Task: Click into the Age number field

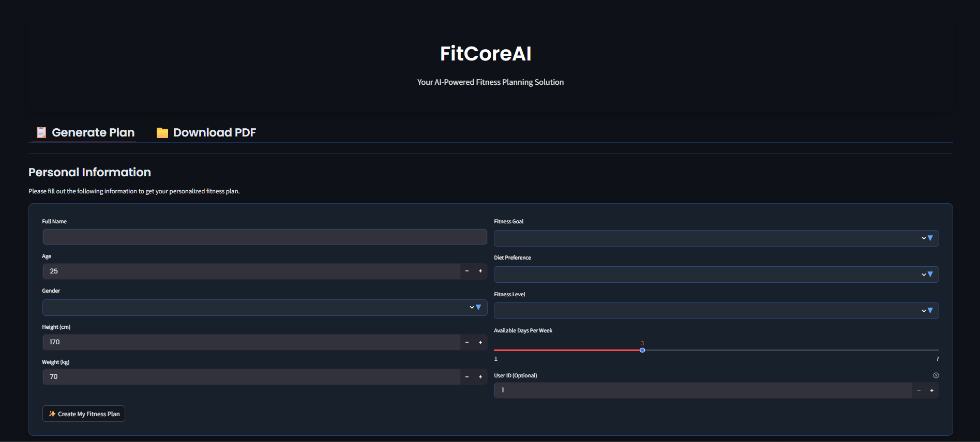Action: [x=251, y=271]
